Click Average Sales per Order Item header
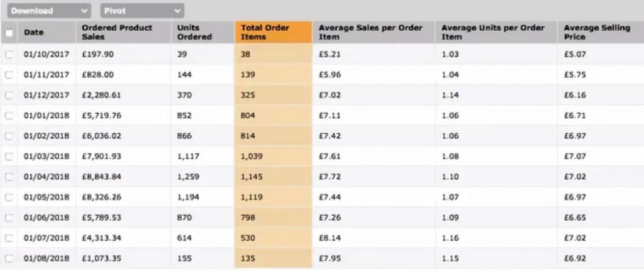644x271 pixels. pos(370,33)
